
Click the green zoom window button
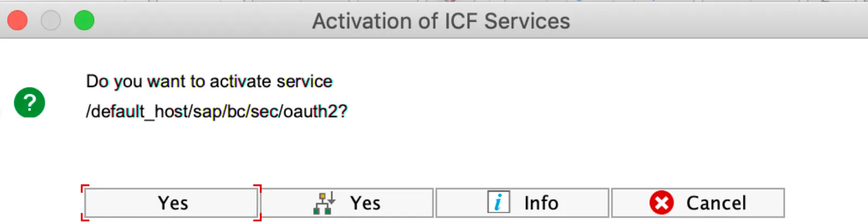point(84,21)
